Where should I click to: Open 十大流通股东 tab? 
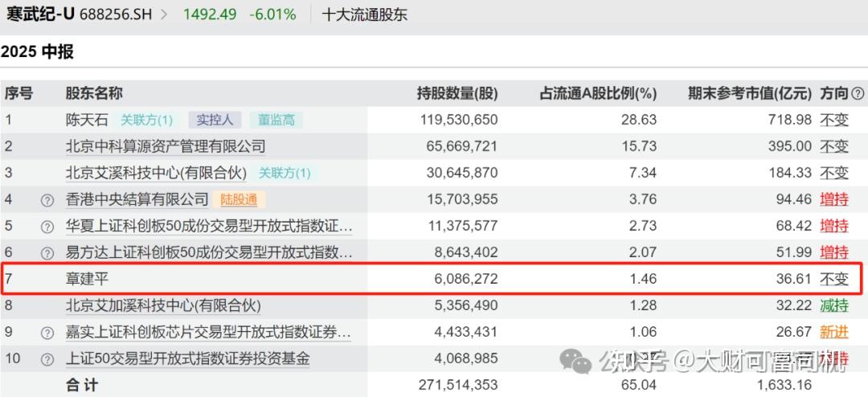pos(364,14)
